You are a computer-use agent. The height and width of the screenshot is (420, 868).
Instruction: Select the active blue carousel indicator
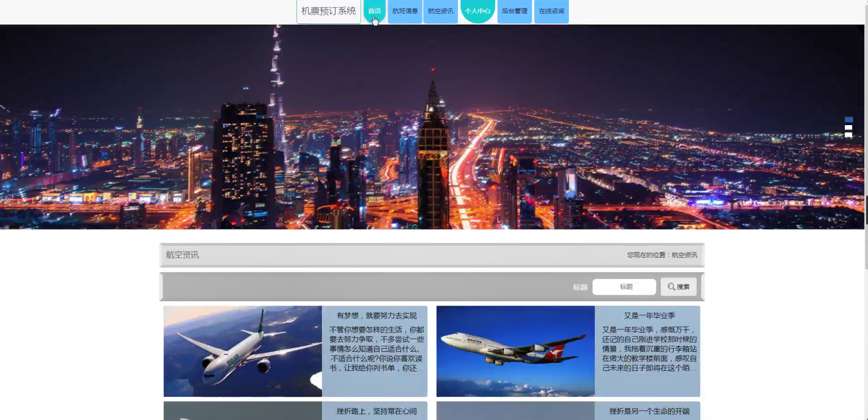(849, 120)
